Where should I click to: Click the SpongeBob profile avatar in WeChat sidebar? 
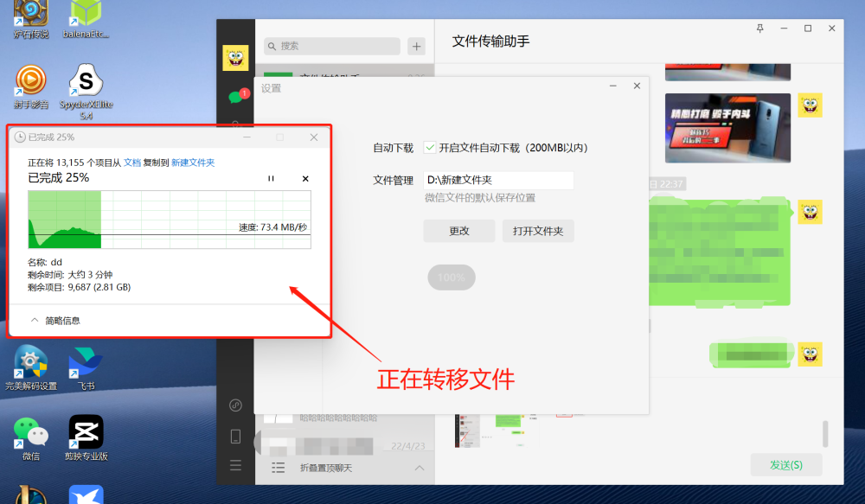click(x=235, y=58)
